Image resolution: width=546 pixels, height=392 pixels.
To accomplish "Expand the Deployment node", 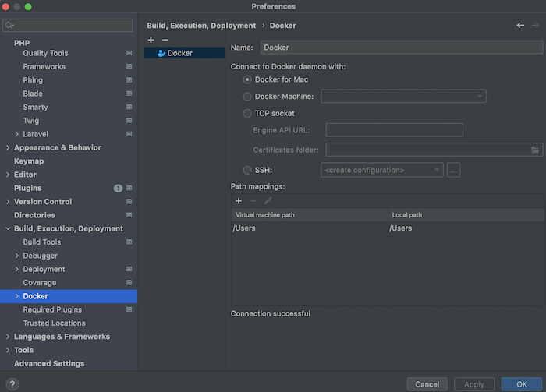I will [x=16, y=269].
